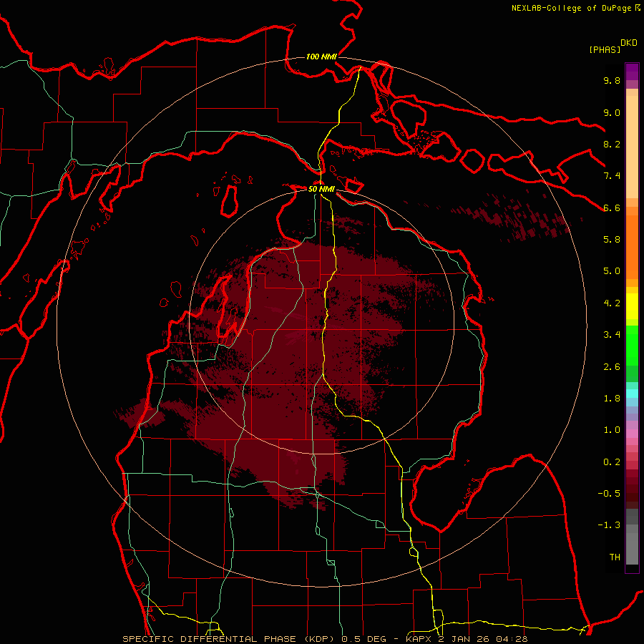Pick the bright yellow color bar segment

coord(632,306)
